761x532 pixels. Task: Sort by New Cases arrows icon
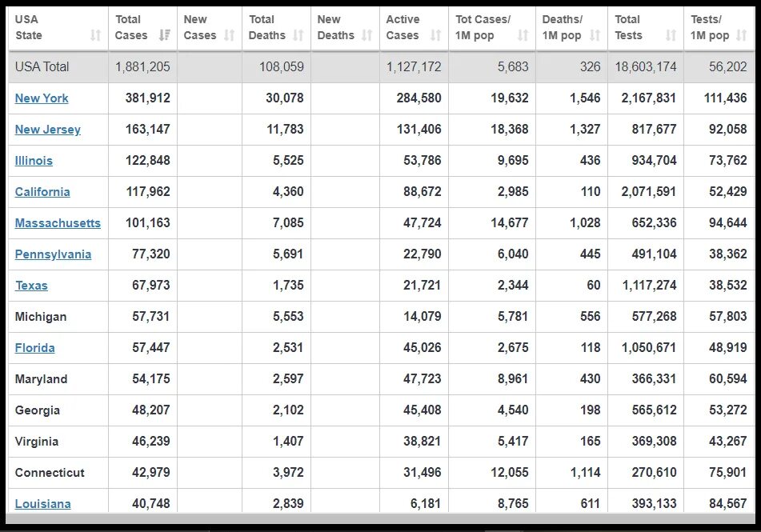pyautogui.click(x=229, y=35)
